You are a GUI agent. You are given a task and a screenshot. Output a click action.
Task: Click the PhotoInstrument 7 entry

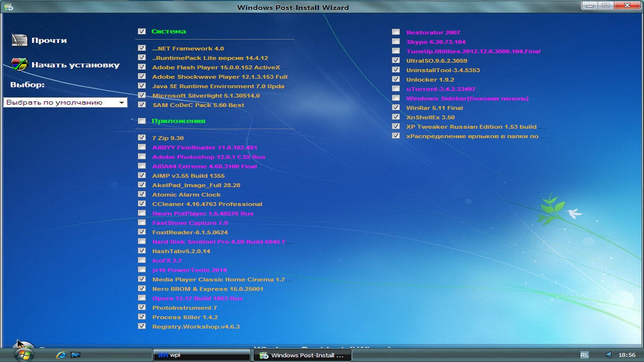click(x=184, y=308)
